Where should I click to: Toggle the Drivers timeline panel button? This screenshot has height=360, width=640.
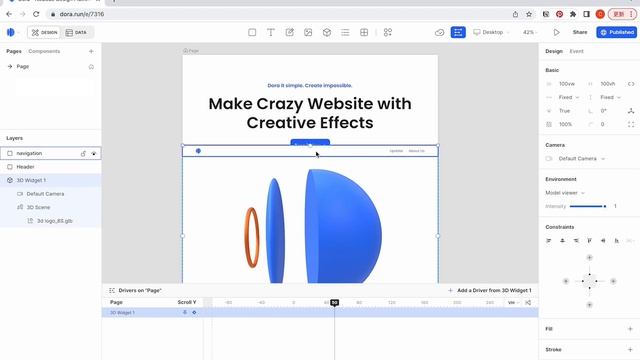pos(458,32)
